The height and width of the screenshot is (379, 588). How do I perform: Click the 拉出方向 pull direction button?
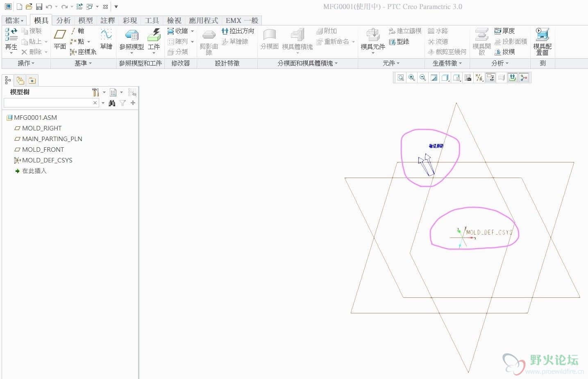click(x=238, y=31)
